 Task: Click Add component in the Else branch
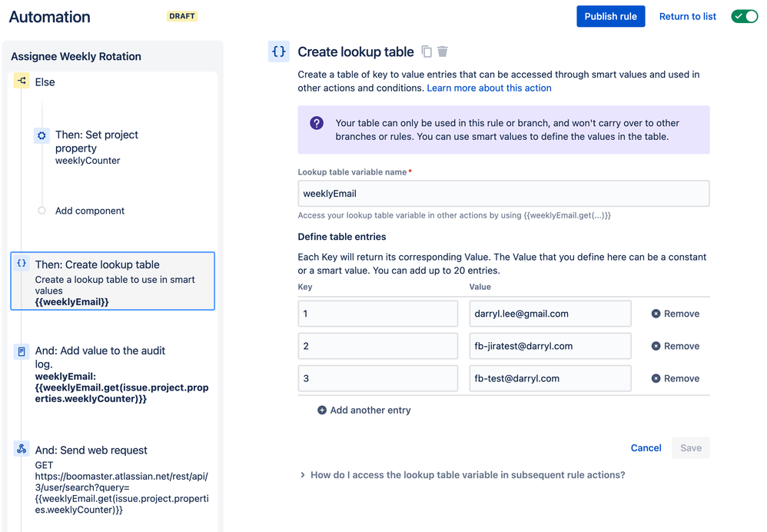pos(89,211)
